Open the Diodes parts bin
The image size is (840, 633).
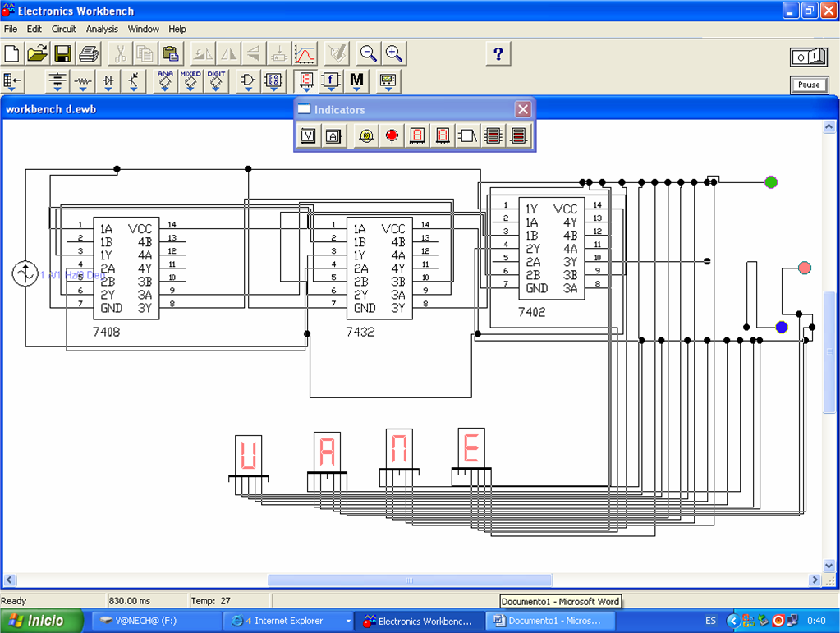108,80
